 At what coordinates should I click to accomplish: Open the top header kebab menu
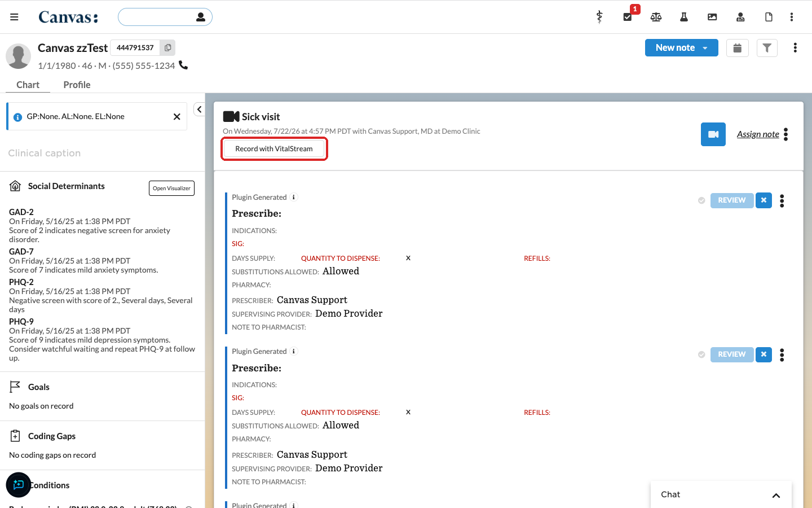point(792,17)
